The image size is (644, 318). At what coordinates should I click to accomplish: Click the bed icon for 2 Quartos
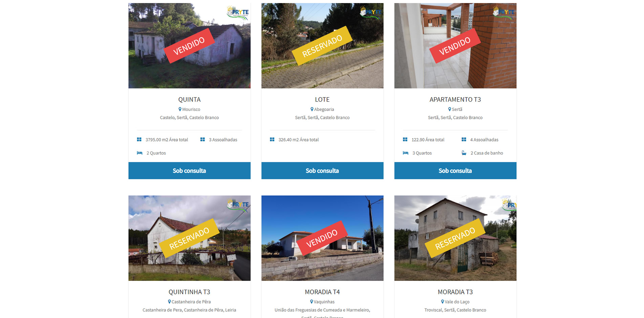click(139, 153)
